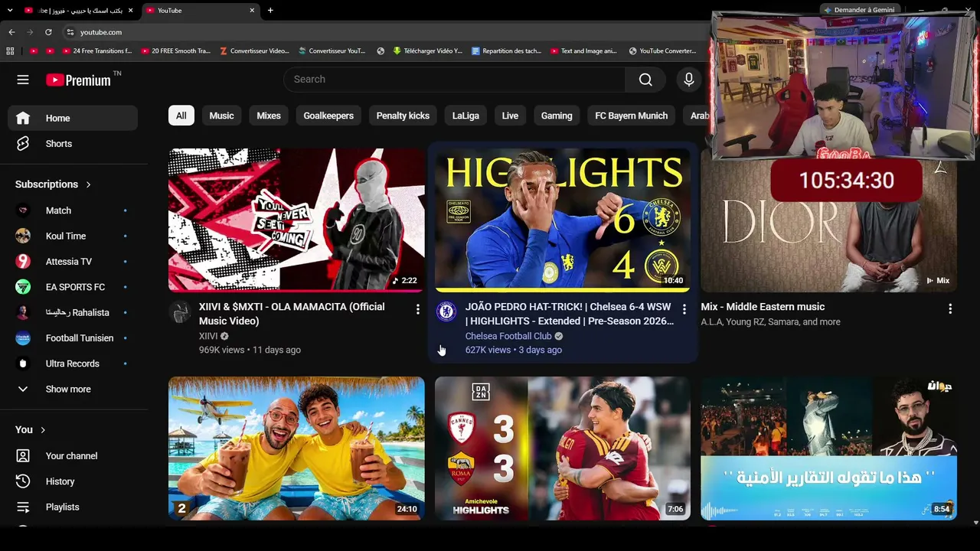Screen dimensions: 980x551
Task: Open the 24 Free Transitions bookmark
Action: [x=95, y=51]
